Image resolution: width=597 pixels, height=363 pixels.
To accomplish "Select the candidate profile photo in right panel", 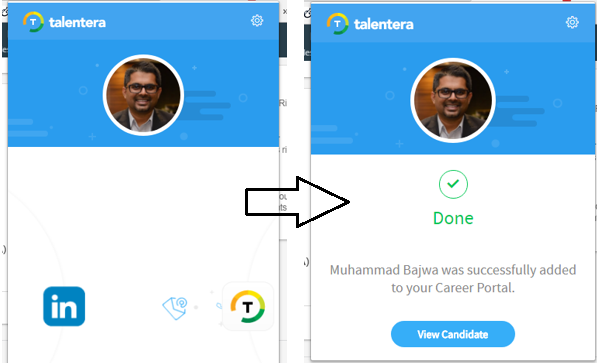I will [x=453, y=100].
